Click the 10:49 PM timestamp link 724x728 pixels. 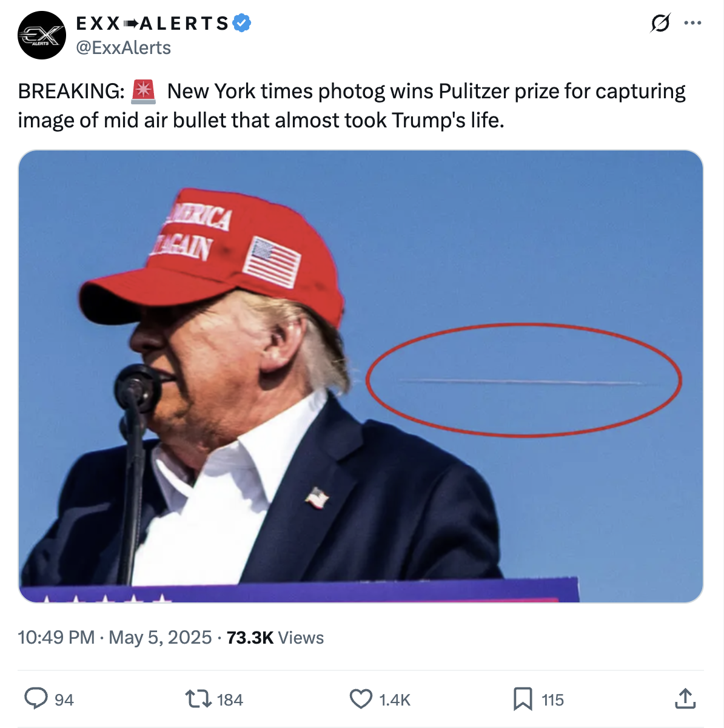point(56,638)
